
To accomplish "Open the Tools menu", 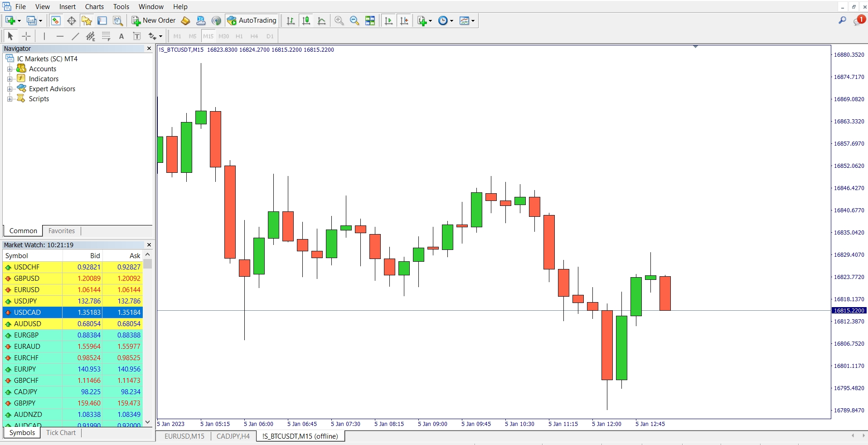I will [x=121, y=7].
